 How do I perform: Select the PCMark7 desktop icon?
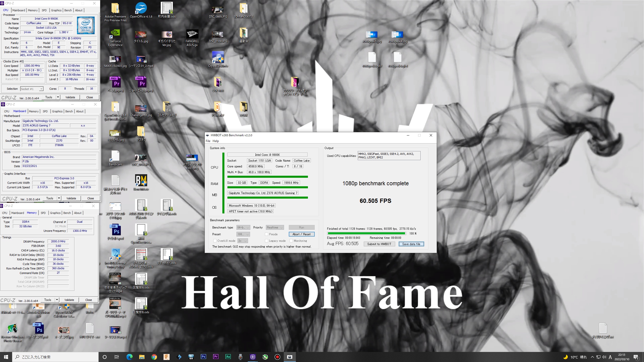[218, 109]
